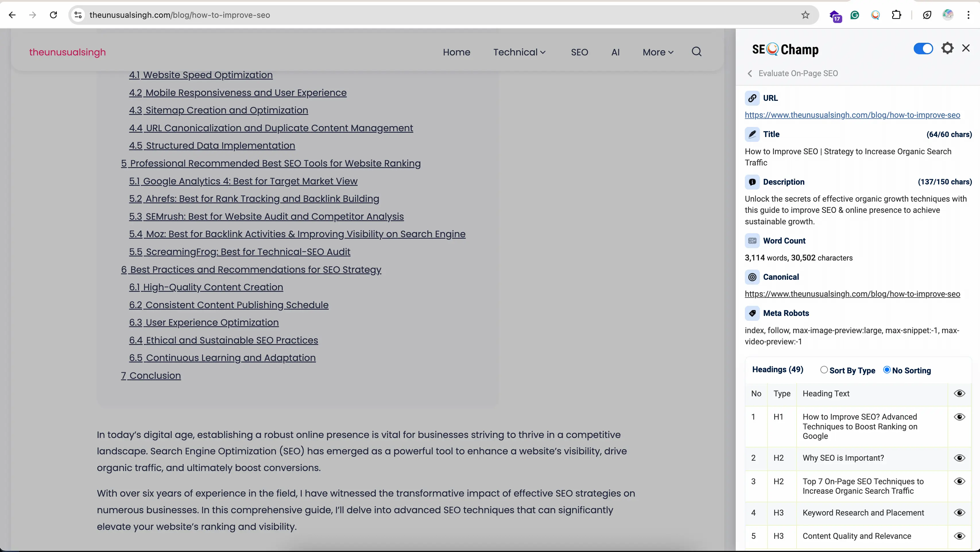Click theunusualsingh site logo

pos(67,52)
